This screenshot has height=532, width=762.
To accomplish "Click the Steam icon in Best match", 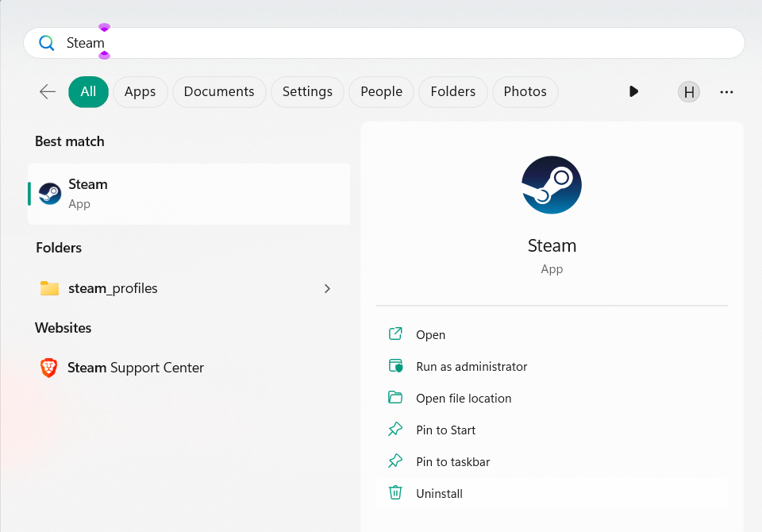I will 50,194.
